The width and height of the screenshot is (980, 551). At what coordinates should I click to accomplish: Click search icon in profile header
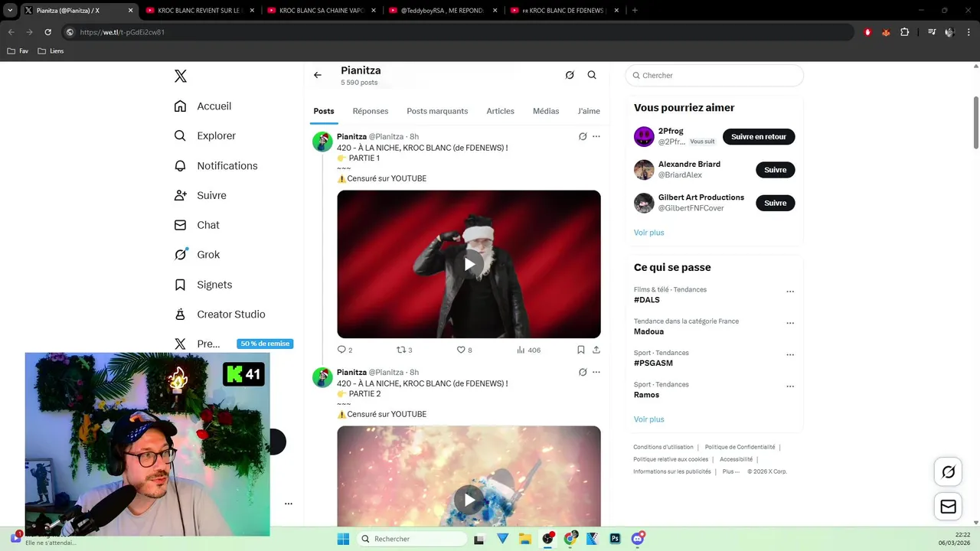click(592, 75)
